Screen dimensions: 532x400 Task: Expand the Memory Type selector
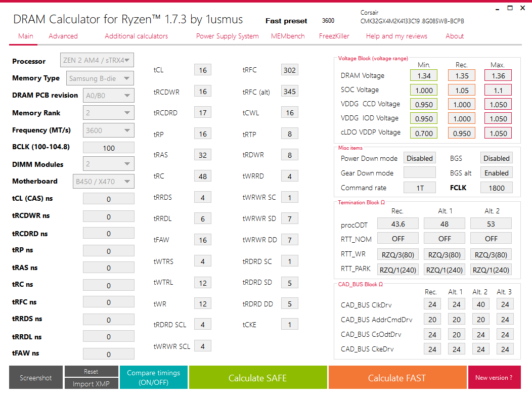tap(100, 78)
